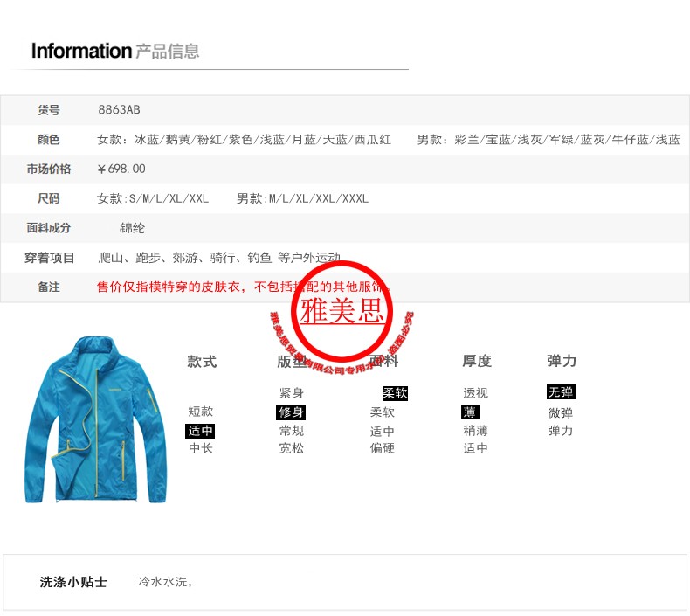
Task: Click the red remark note text
Action: 243,287
